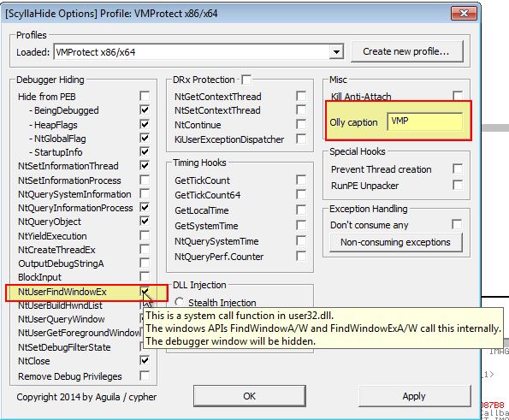The height and width of the screenshot is (420, 509).
Task: Check NtGetContextThread option
Action: (301, 96)
